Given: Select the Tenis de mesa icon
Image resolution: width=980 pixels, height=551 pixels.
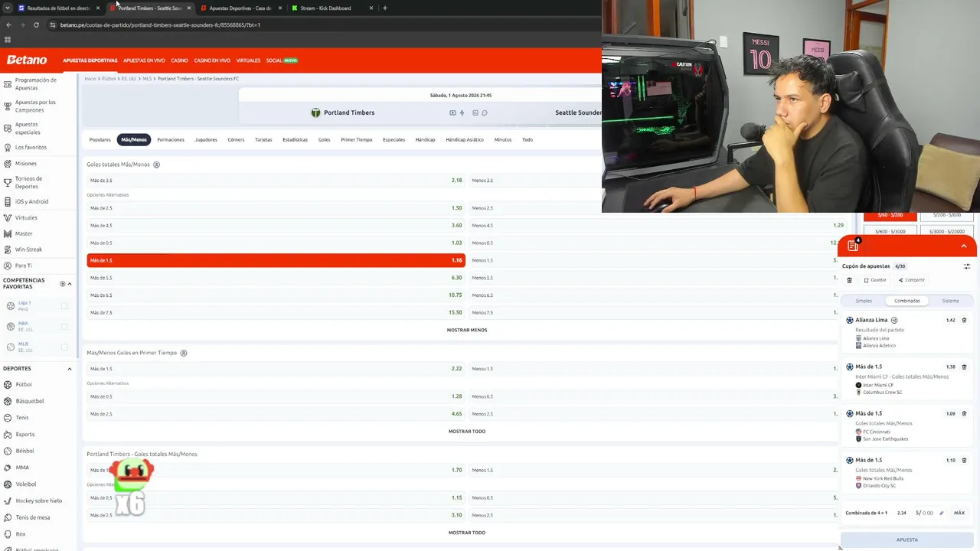Looking at the screenshot, I should tap(8, 517).
